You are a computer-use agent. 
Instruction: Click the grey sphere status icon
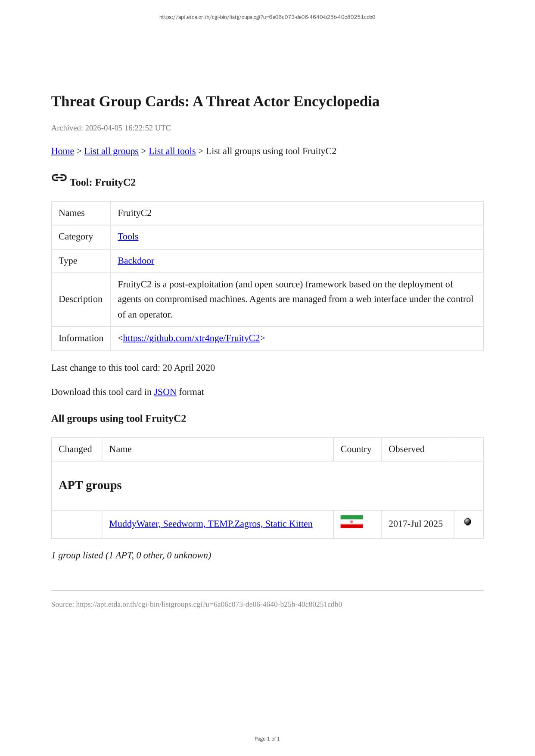[468, 522]
